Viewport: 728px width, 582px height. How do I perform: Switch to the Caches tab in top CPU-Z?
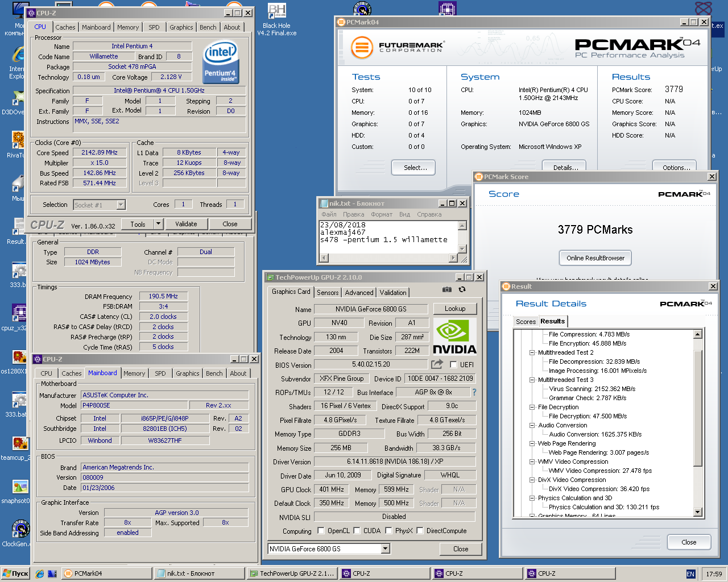(x=65, y=27)
